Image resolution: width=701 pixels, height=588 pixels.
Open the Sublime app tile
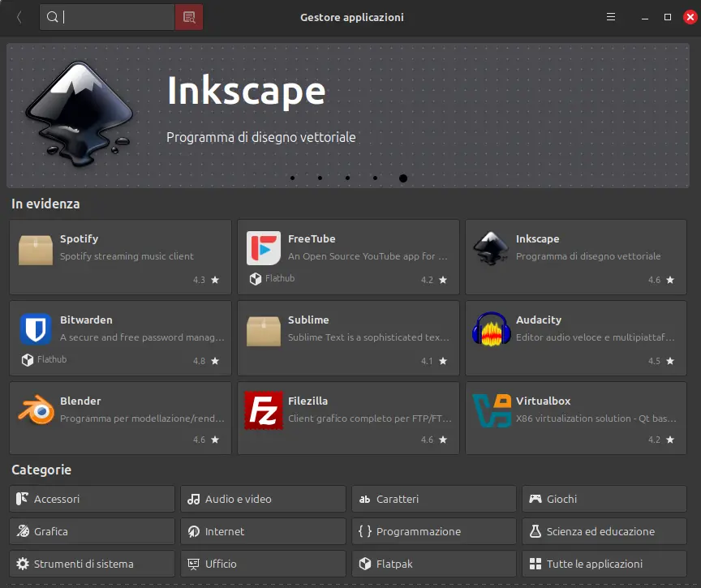click(348, 337)
